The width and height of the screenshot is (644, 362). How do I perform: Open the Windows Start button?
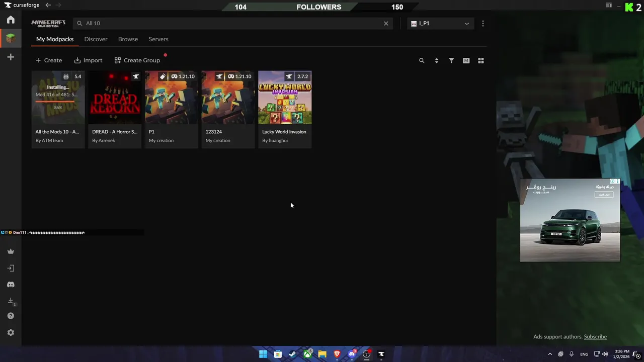coord(263,354)
